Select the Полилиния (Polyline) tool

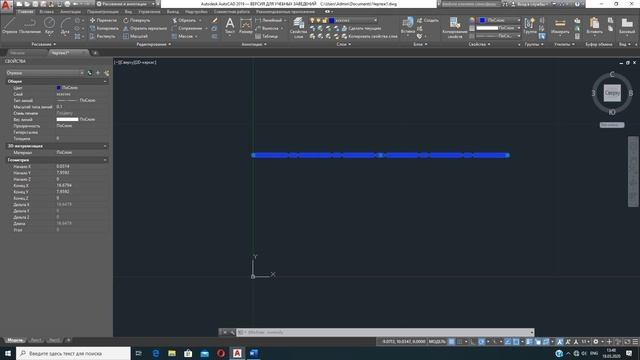30,26
